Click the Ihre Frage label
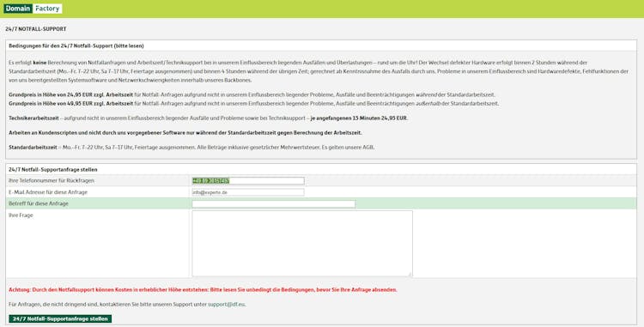 coord(21,215)
